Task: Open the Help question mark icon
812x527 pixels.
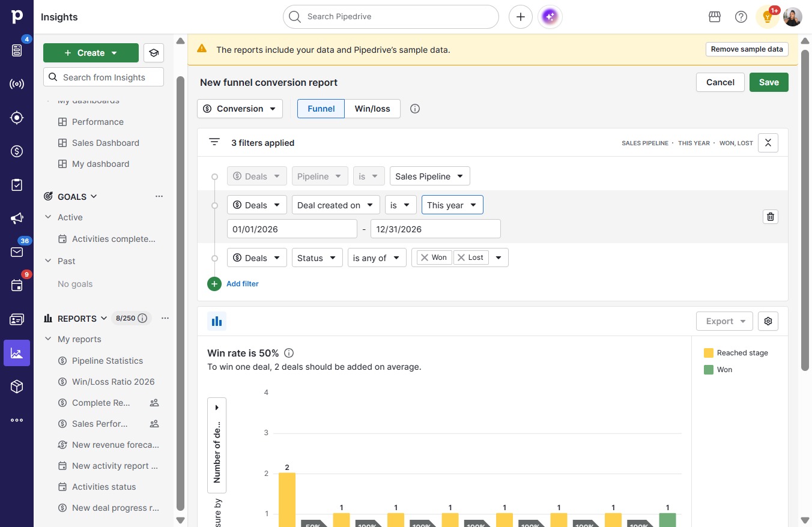Action: tap(741, 17)
